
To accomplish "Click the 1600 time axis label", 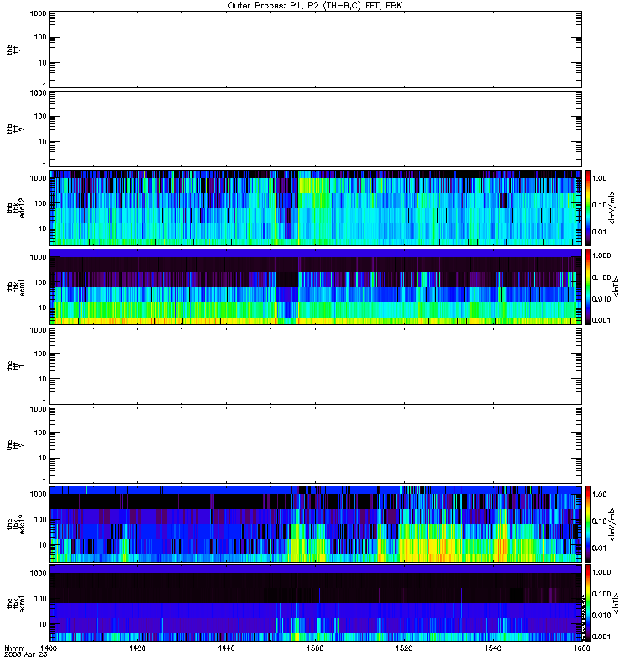I will coord(581,648).
